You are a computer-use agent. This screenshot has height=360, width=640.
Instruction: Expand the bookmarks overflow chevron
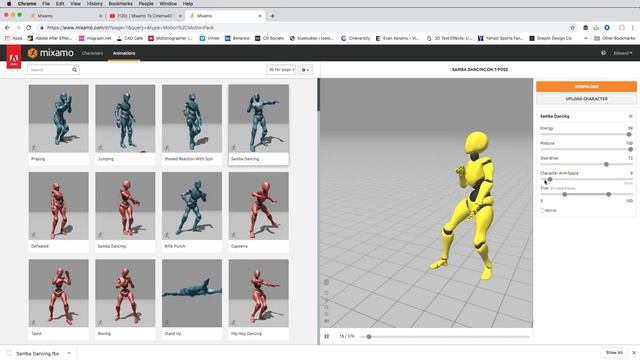[586, 38]
